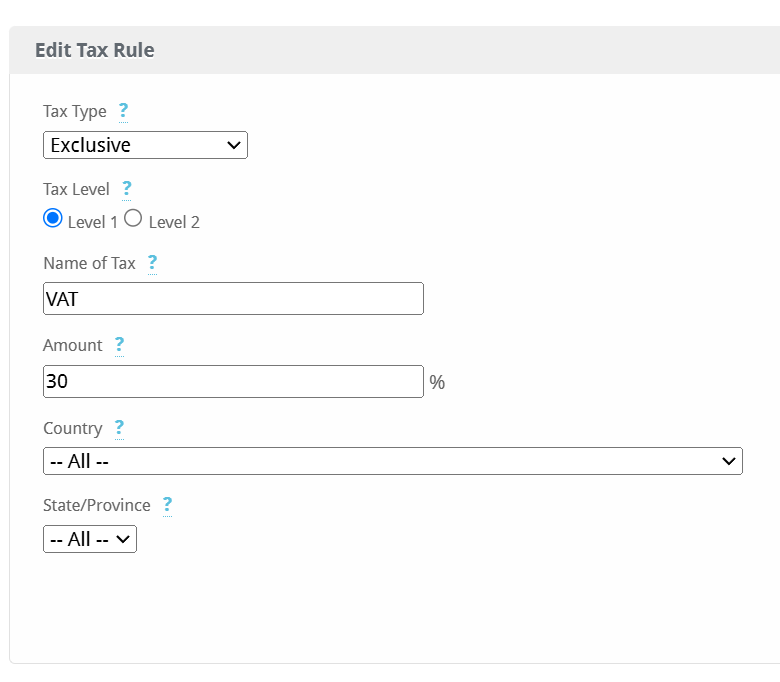780x682 pixels.
Task: Click the percent sign beside Amount
Action: tap(437, 382)
